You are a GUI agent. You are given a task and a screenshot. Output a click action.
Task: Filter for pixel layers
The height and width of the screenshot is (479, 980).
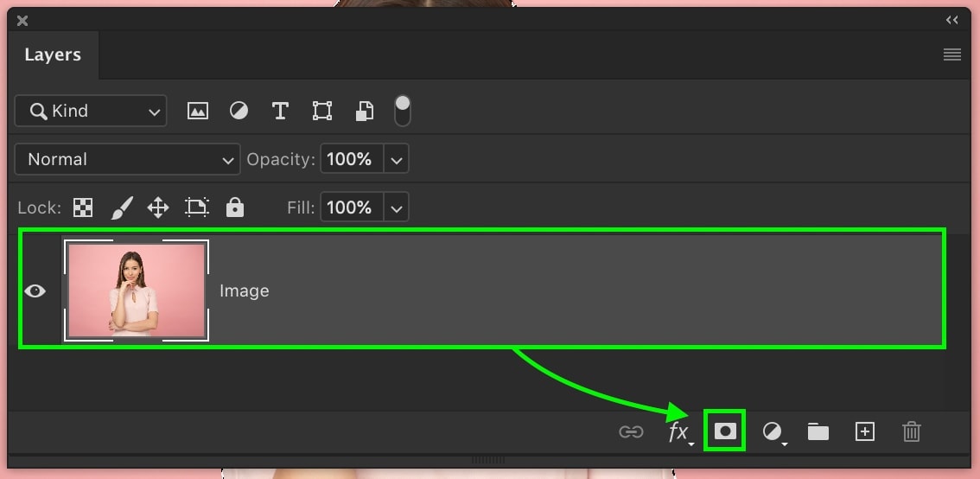click(198, 111)
